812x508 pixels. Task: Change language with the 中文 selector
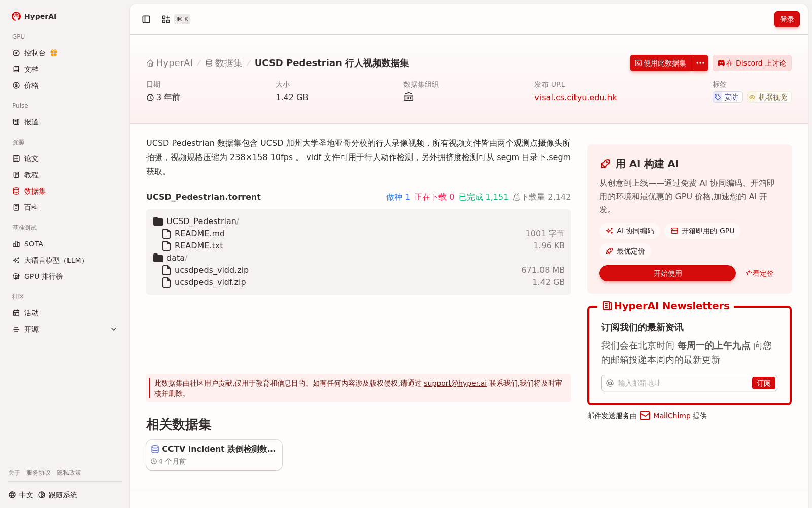click(21, 495)
